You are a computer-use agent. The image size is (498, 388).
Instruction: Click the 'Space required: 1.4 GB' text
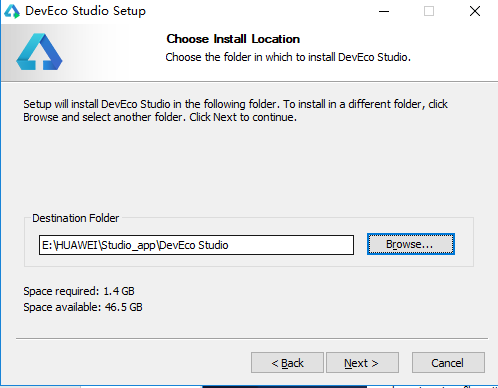79,291
